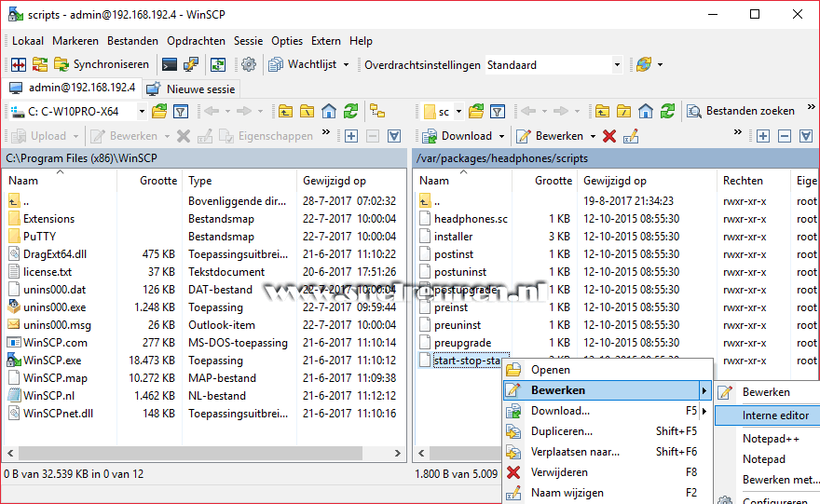The image size is (820, 504).
Task: Select Interne editor in submenu
Action: coord(768,415)
